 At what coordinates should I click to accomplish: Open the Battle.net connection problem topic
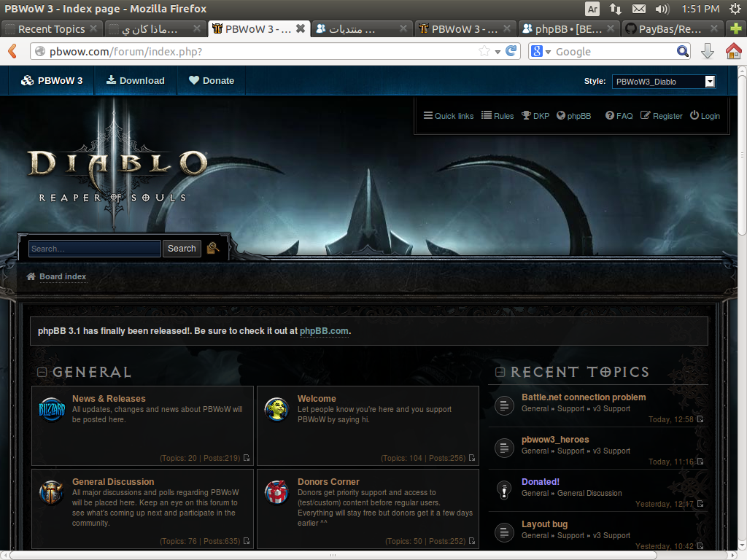pyautogui.click(x=584, y=397)
